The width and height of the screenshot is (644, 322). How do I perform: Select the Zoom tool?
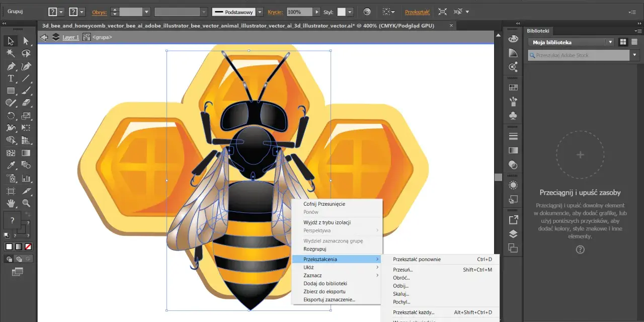(x=26, y=203)
